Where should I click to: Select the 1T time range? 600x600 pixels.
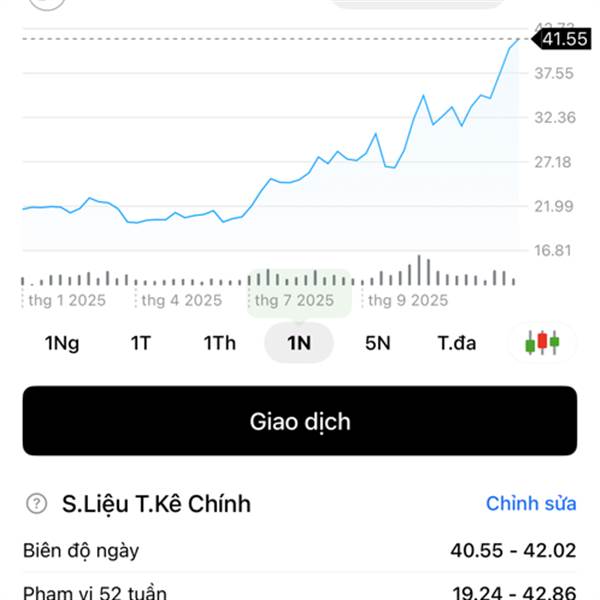(x=140, y=343)
